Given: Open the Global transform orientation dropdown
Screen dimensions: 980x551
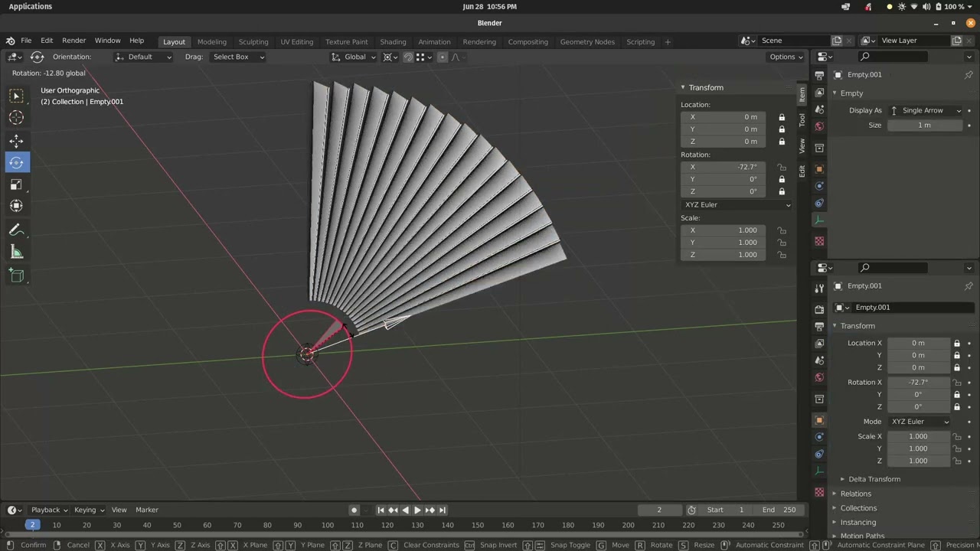Looking at the screenshot, I should click(354, 57).
